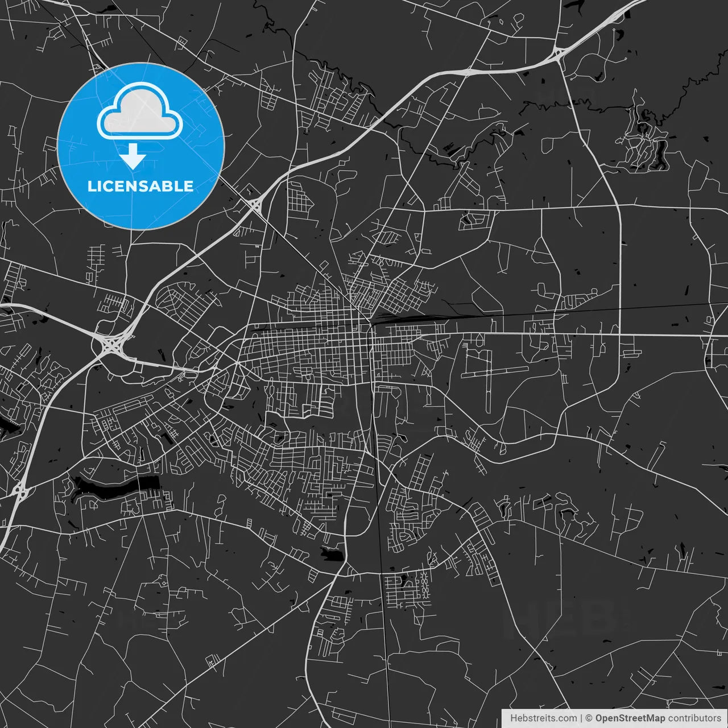Click the interchange just below the blue badge
Viewport: 728px width, 728px height.
point(254,205)
